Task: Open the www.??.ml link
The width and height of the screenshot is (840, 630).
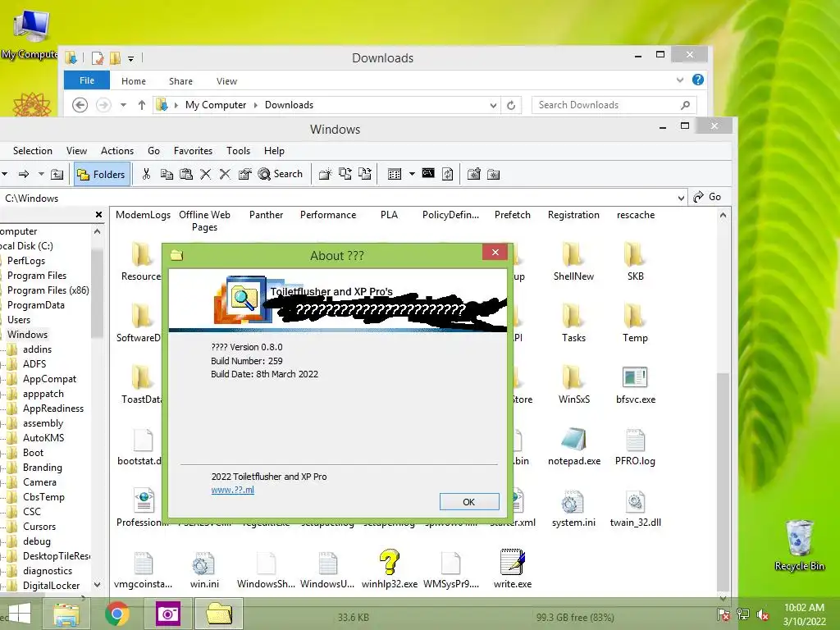Action: [x=232, y=490]
